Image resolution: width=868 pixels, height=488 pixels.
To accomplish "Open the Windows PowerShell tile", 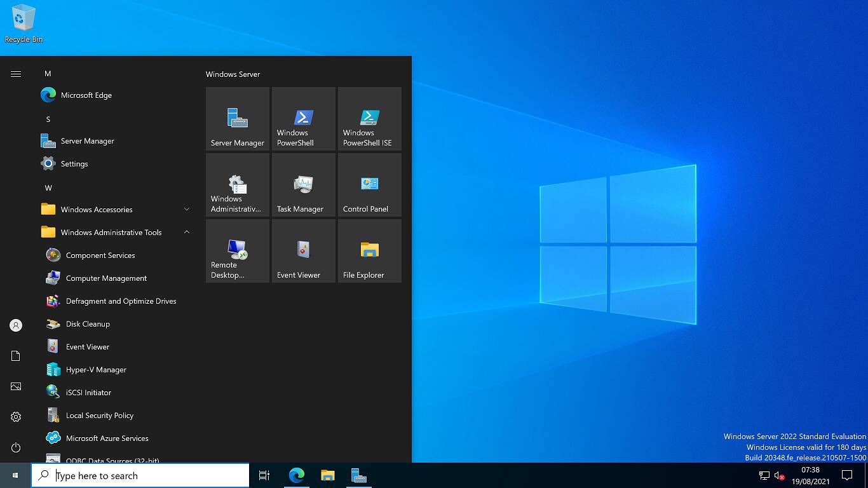I will 304,119.
